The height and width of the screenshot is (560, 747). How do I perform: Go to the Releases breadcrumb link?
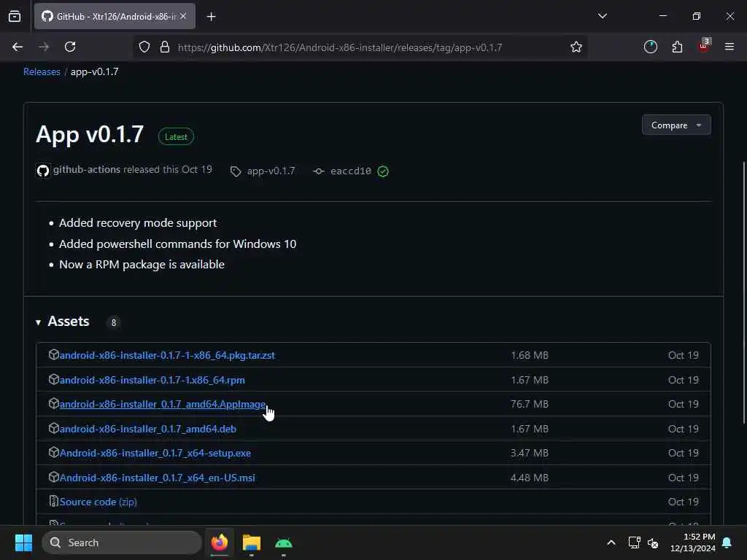coord(42,71)
